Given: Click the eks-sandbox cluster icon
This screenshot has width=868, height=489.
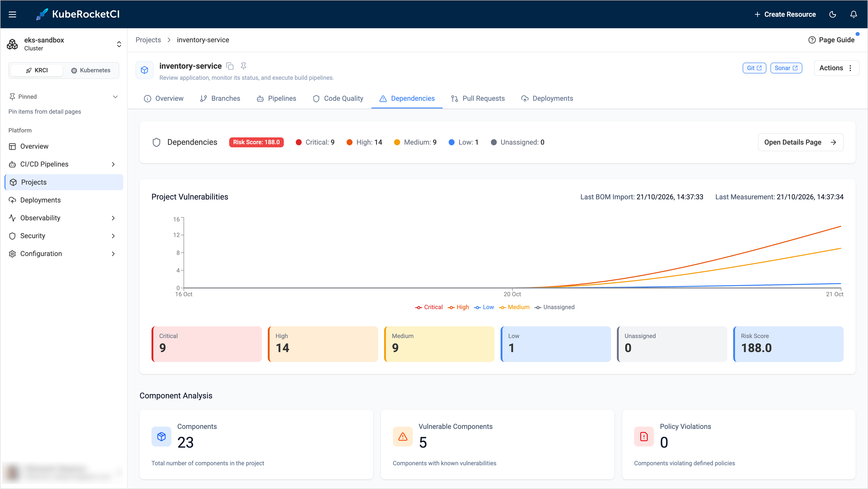Looking at the screenshot, I should [12, 44].
